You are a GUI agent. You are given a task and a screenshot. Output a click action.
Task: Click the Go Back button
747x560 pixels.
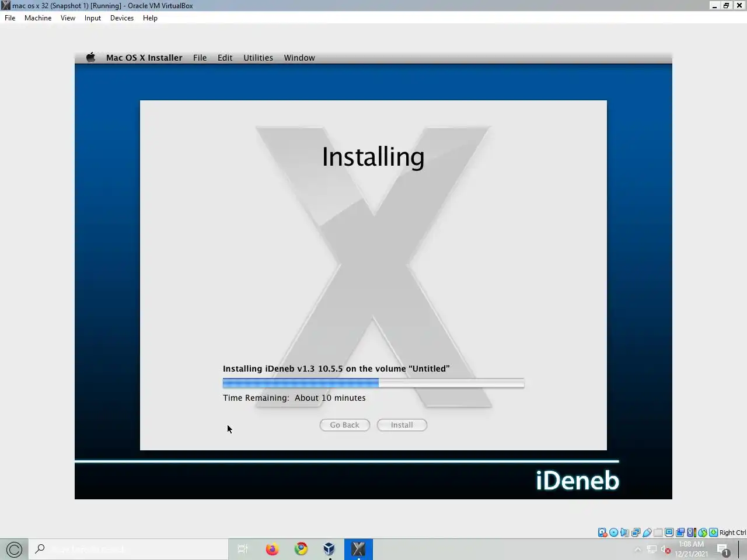coord(344,425)
